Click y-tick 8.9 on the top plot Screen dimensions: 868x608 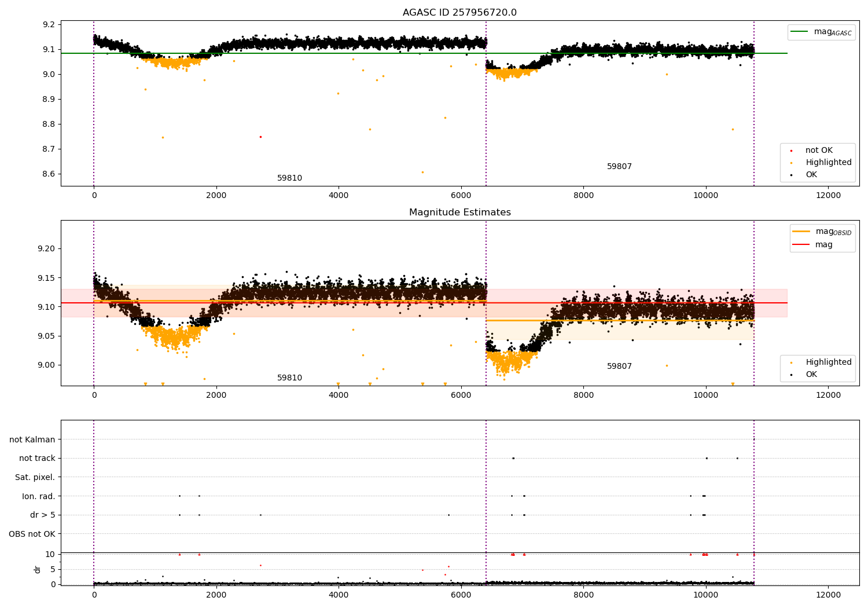click(x=50, y=99)
